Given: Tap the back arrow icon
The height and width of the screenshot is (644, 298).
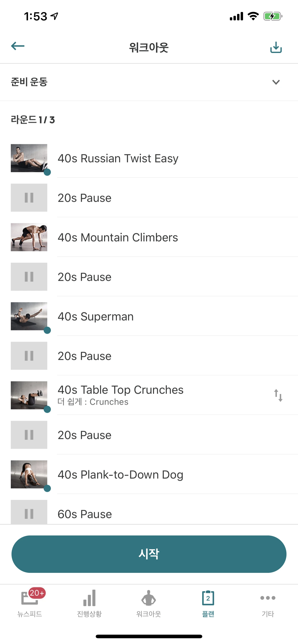Looking at the screenshot, I should tap(18, 46).
